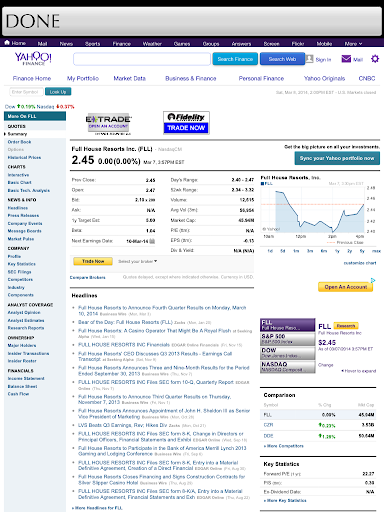
Task: Click the yellow Trade Now button
Action: 93,261
